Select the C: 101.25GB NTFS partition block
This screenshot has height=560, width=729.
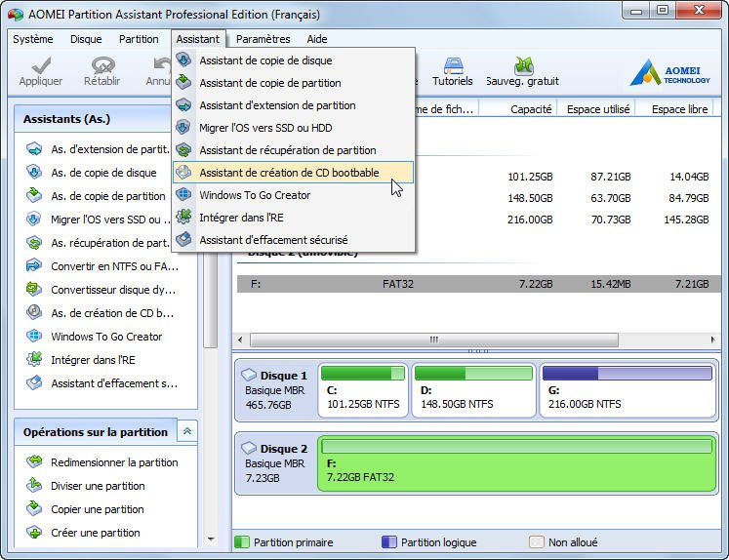[x=363, y=390]
